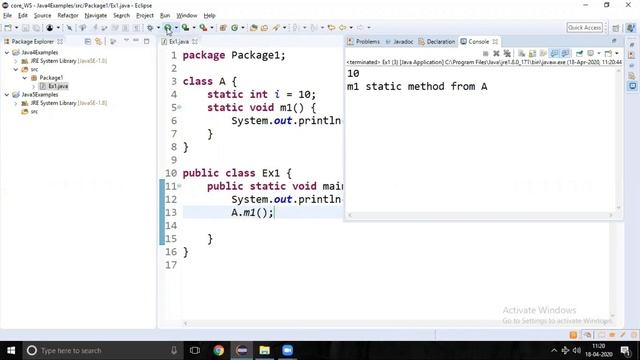Click the Clear Console icon
This screenshot has height=360, width=640.
tap(521, 53)
